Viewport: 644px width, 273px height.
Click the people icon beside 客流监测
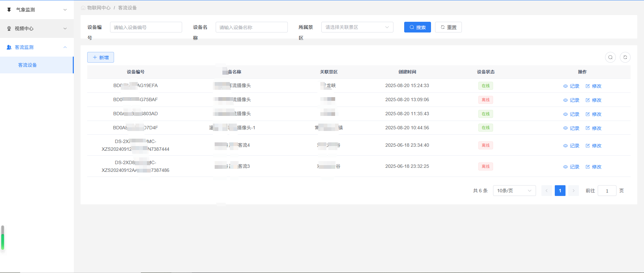(x=9, y=47)
